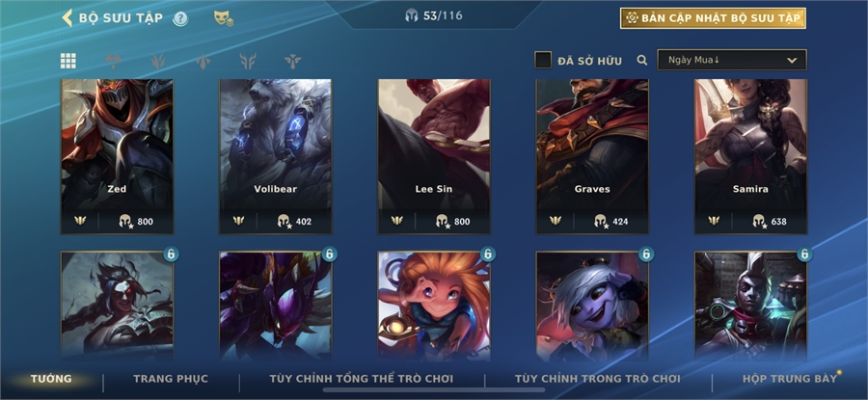Open the question mark help icon
Screen dimensions: 868x400
180,19
